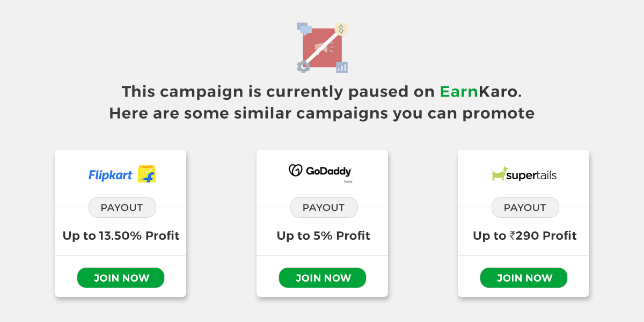
Task: Click JOIN NOW on the Supertails card
Action: pyautogui.click(x=523, y=277)
